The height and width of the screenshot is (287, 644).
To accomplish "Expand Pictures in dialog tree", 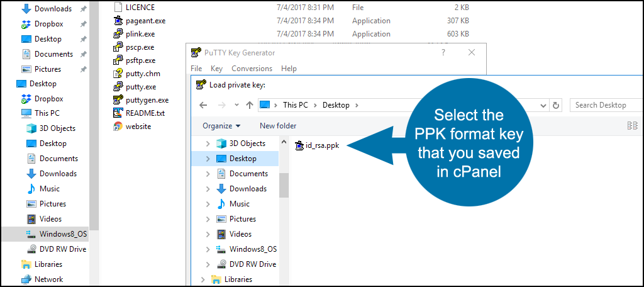I will [208, 219].
